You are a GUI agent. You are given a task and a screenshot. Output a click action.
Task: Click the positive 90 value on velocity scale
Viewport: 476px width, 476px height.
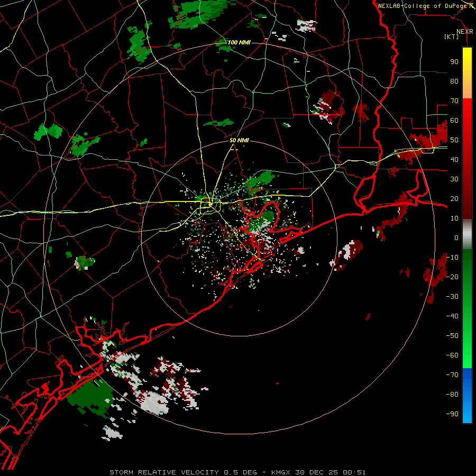(x=454, y=62)
